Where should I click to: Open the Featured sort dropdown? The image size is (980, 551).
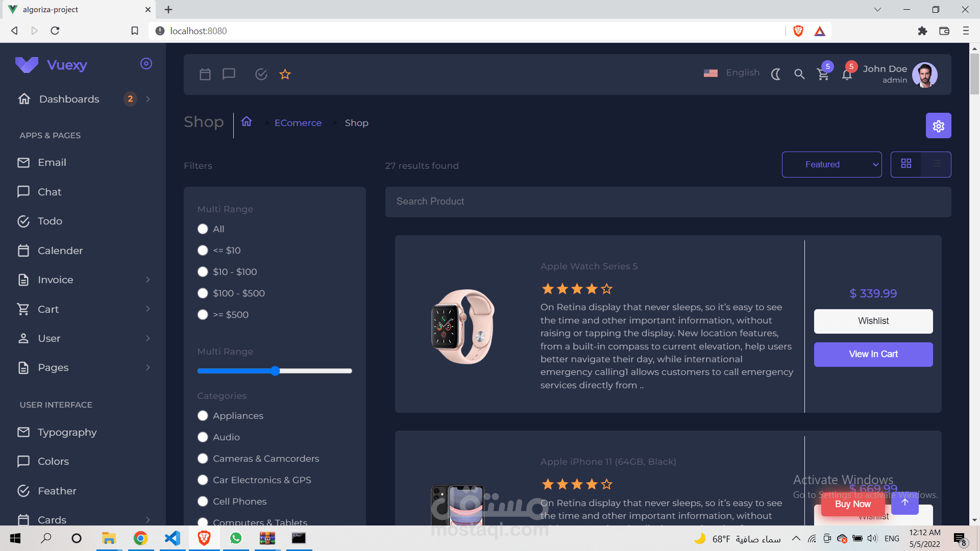831,164
